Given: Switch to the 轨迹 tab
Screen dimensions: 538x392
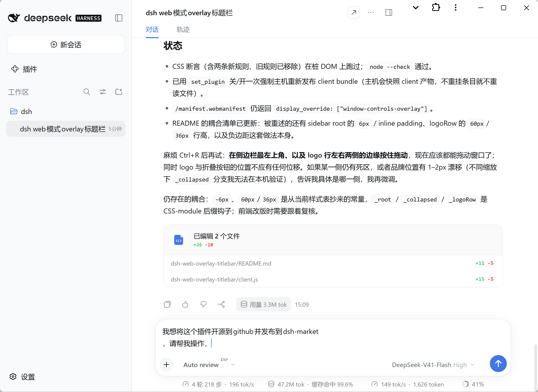Looking at the screenshot, I should (183, 30).
